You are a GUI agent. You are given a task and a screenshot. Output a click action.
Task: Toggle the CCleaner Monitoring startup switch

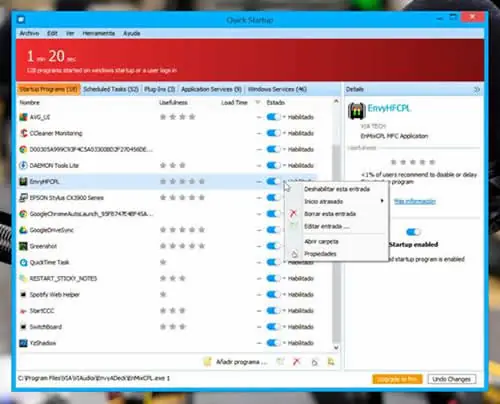[273, 133]
